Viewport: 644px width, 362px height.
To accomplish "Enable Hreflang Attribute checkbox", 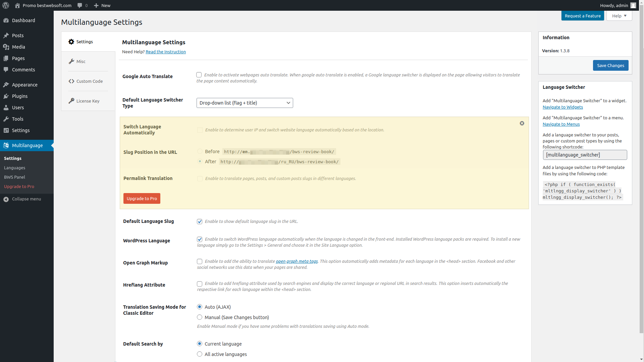I will coord(200,284).
